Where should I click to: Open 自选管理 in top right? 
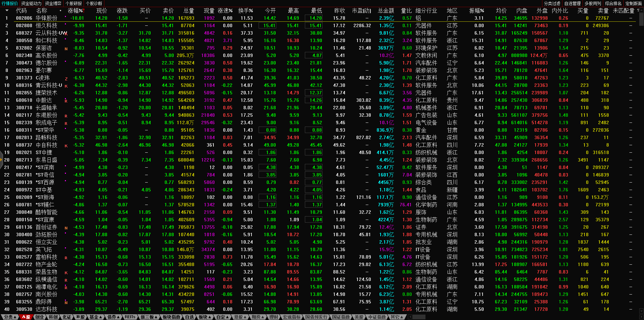pyautogui.click(x=573, y=3)
